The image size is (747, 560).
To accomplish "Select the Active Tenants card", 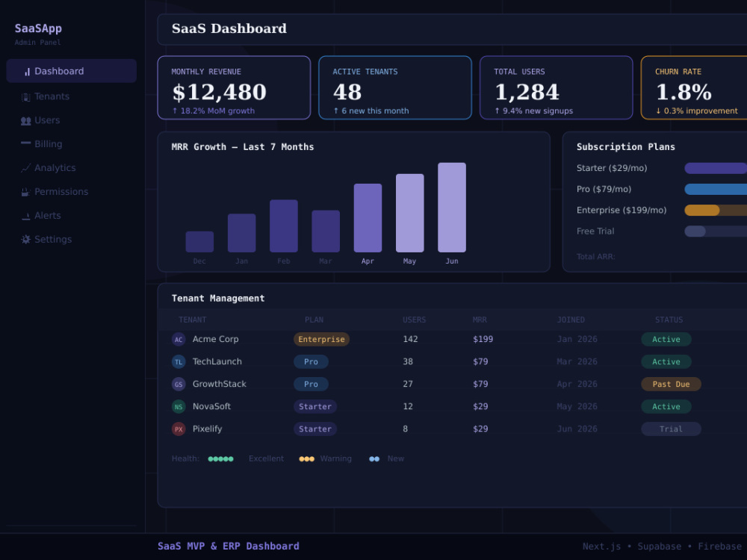I will pyautogui.click(x=395, y=87).
